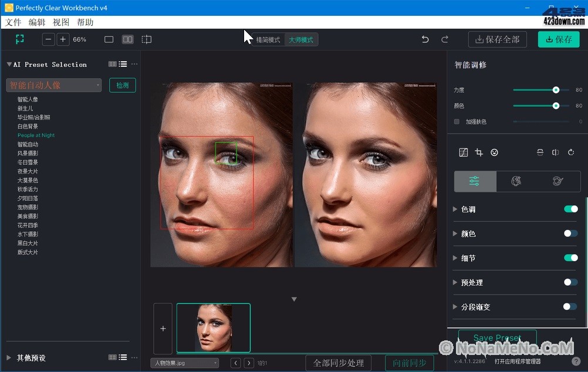588x372 pixels.
Task: Click the zoom in plus icon
Action: [63, 39]
